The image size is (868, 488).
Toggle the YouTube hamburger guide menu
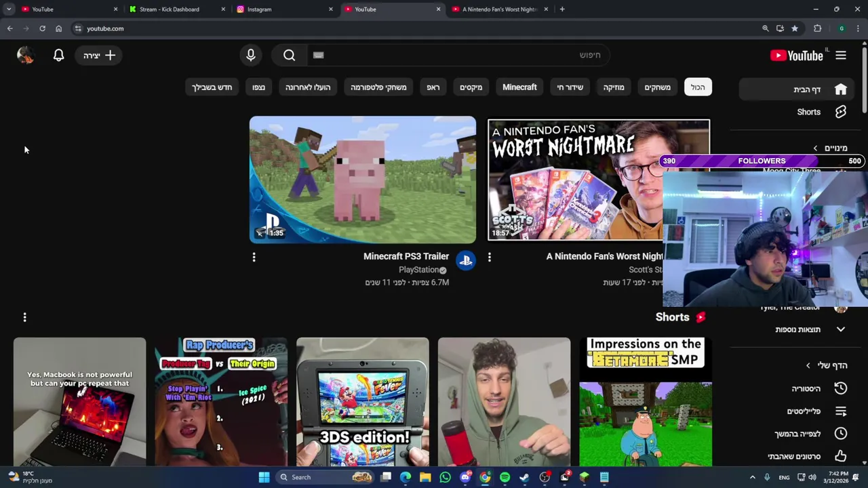(x=841, y=56)
